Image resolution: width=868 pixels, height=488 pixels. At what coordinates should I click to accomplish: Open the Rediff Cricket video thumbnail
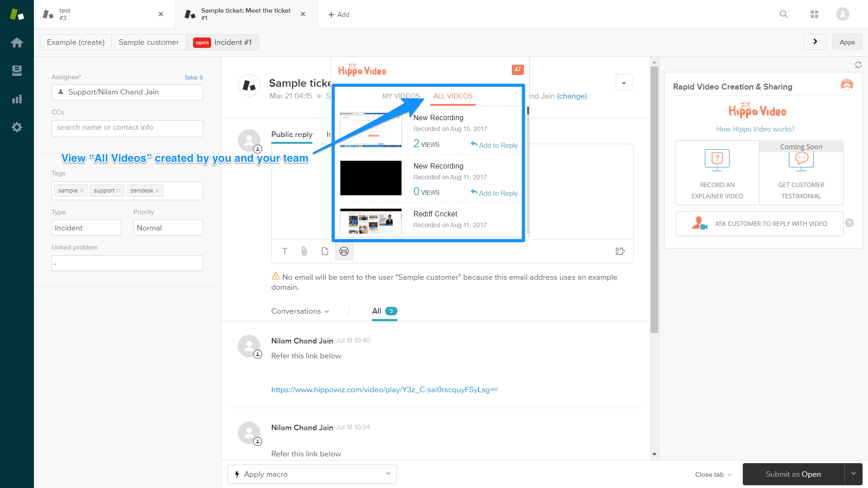coord(371,221)
